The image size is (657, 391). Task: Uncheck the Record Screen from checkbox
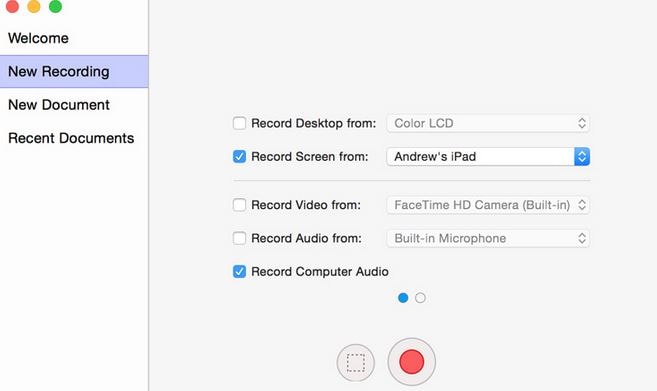click(239, 156)
